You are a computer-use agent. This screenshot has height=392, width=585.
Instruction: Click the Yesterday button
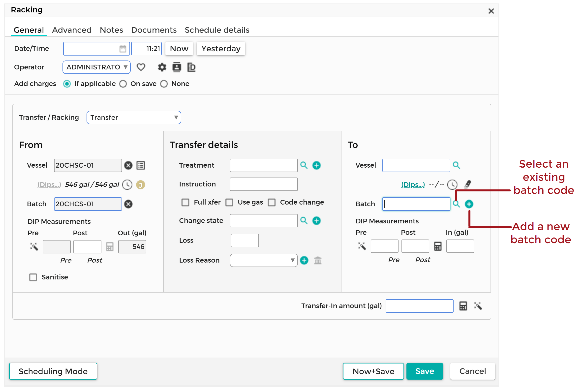(221, 49)
